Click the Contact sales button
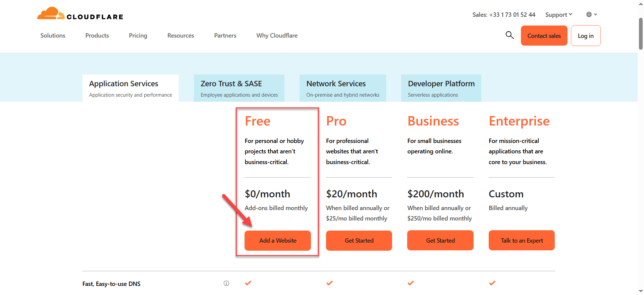644x295 pixels. pos(544,36)
